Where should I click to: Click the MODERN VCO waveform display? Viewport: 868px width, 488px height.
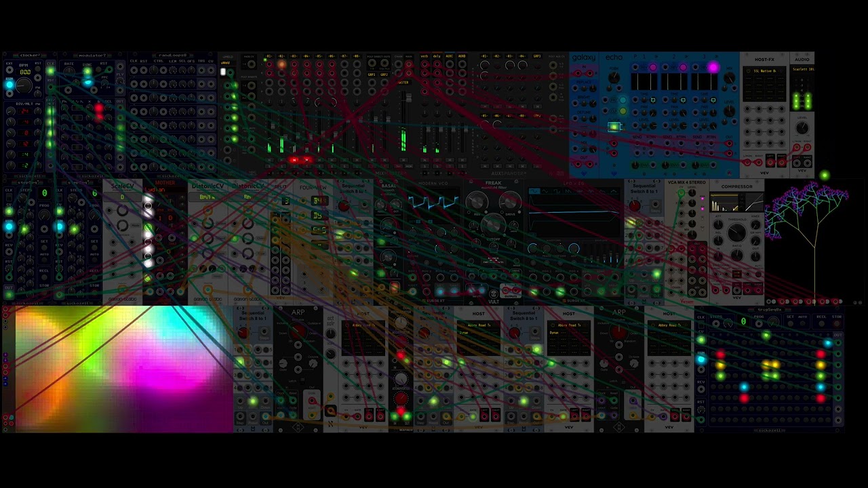click(x=433, y=202)
